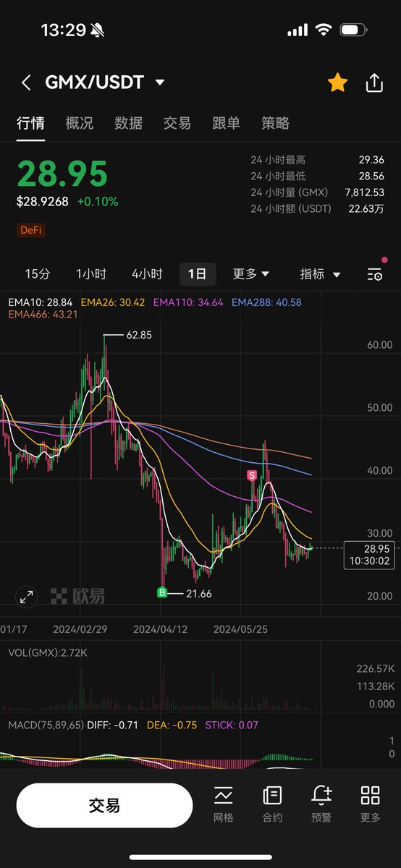This screenshot has width=401, height=868.
Task: Tap the current price 28.95 chart label
Action: click(x=369, y=555)
